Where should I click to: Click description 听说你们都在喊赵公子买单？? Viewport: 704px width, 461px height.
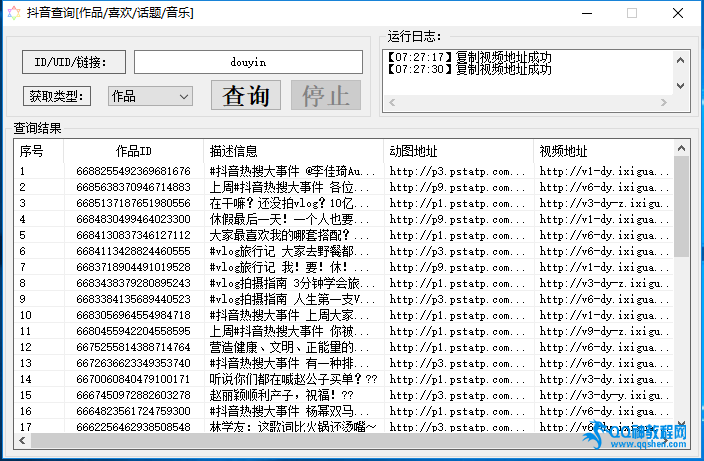point(294,379)
